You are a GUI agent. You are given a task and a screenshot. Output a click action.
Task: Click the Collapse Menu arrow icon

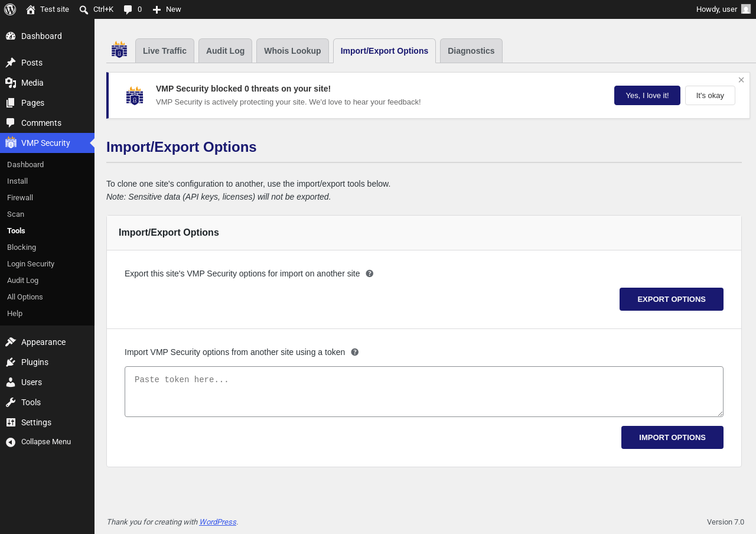(11, 442)
